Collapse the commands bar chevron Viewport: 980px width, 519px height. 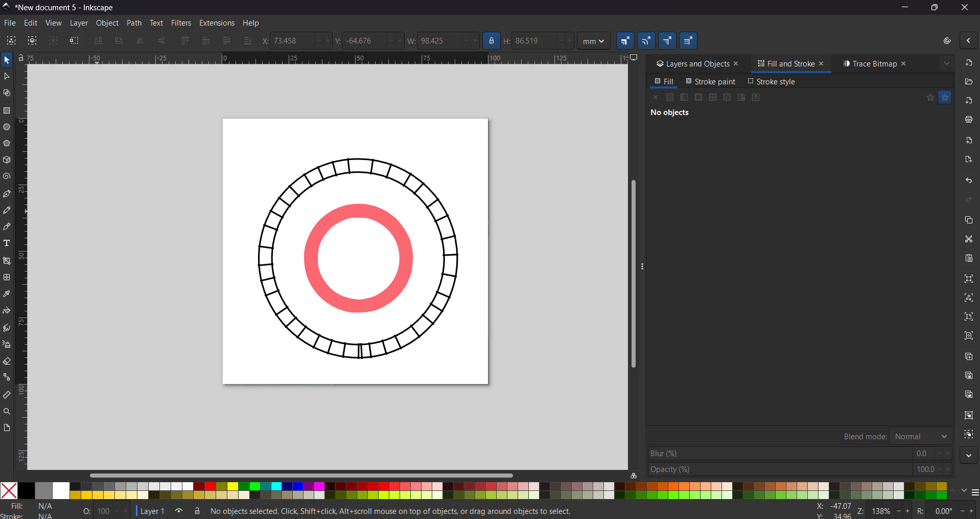tap(969, 41)
